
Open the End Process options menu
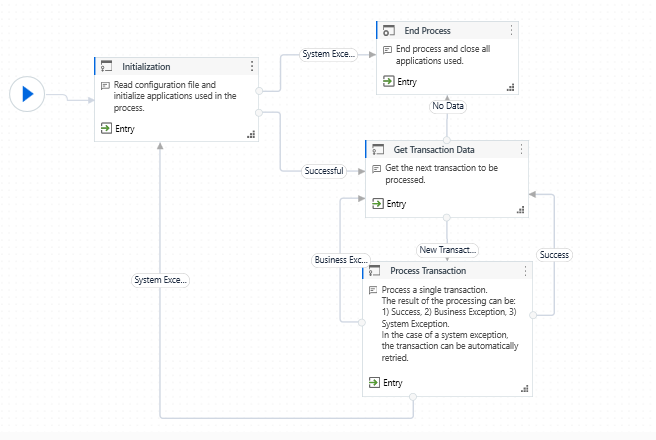pos(511,31)
